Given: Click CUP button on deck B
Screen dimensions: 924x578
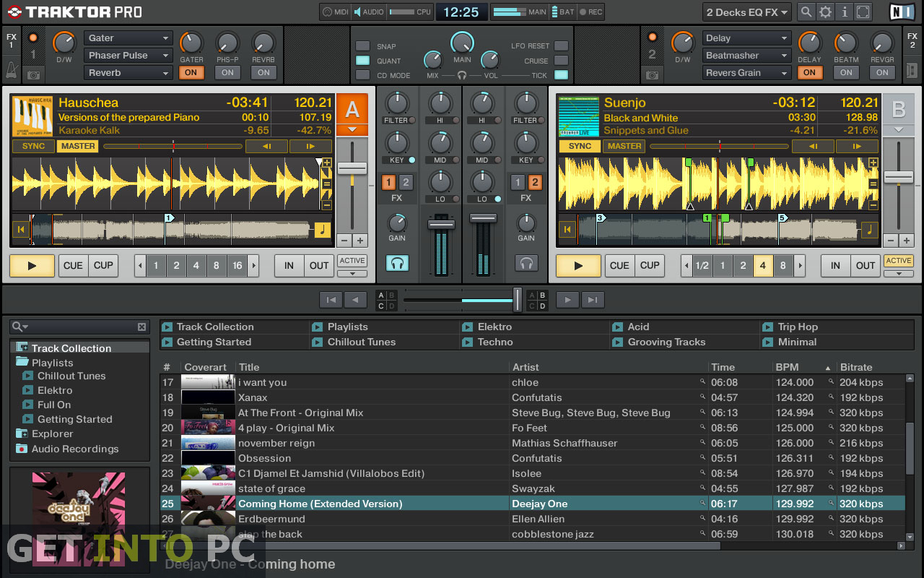Looking at the screenshot, I should coord(650,265).
